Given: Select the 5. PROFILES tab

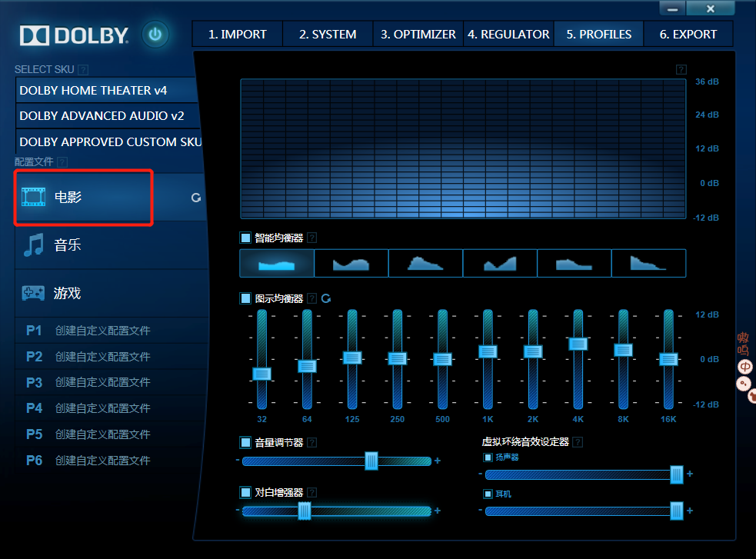Looking at the screenshot, I should pos(599,34).
